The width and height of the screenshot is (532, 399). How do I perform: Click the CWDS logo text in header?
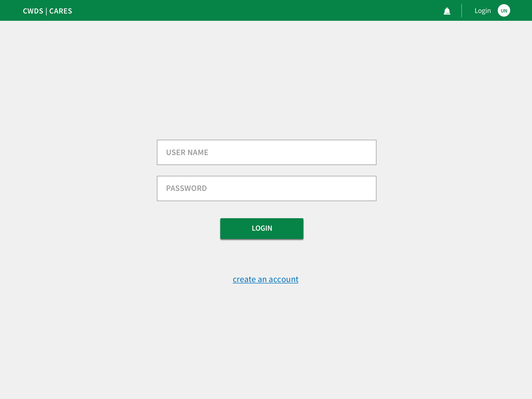[x=33, y=11]
